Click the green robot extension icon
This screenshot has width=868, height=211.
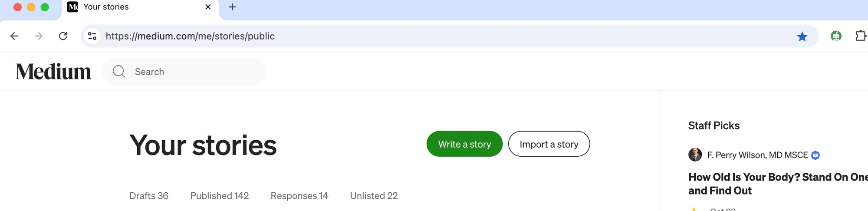836,36
